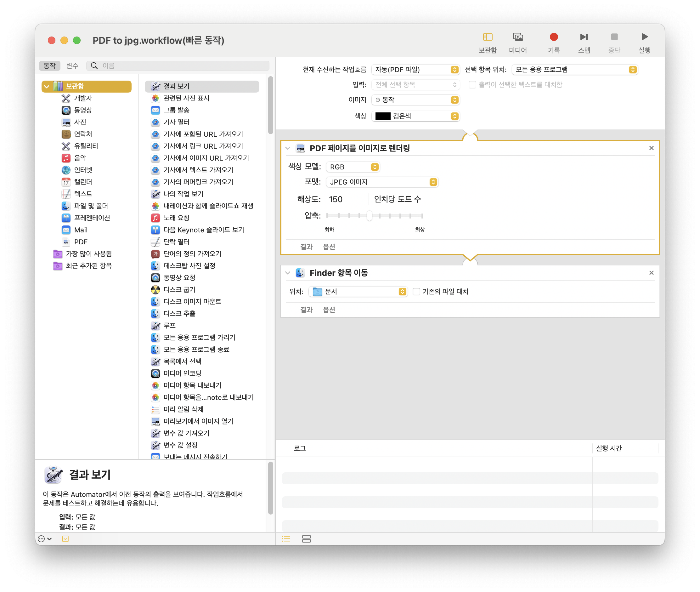Adjust the 압축 compression slider
700x592 pixels.
(369, 216)
